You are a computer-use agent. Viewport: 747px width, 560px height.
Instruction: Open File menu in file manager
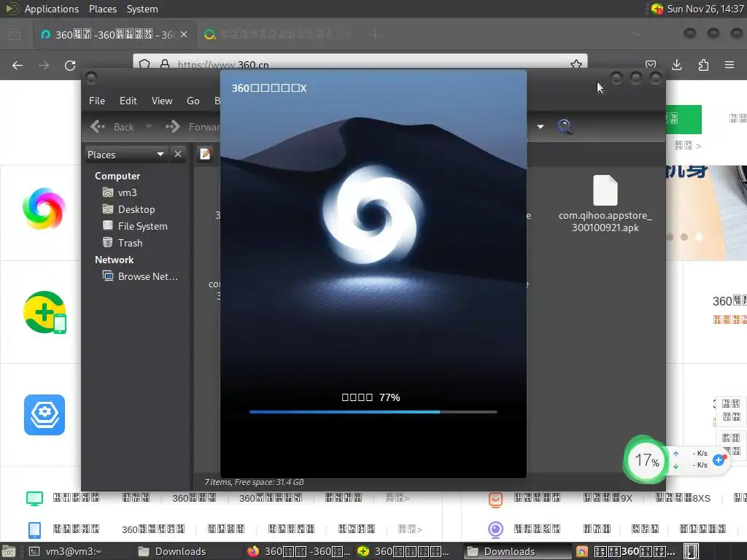[x=97, y=101]
